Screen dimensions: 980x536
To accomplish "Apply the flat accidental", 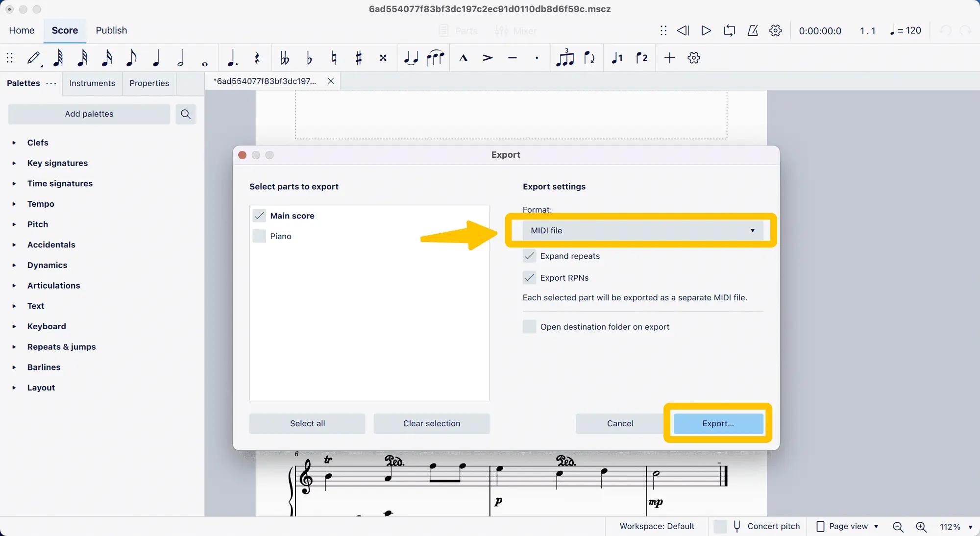I will pyautogui.click(x=309, y=58).
